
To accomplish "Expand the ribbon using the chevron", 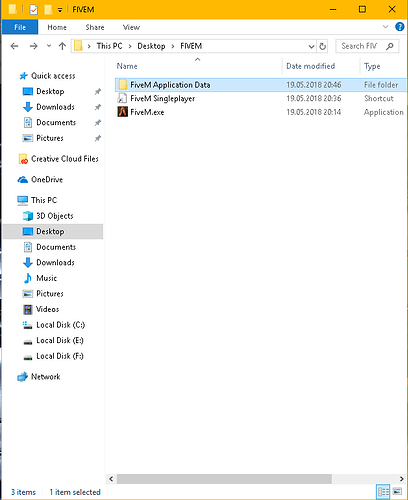I will pyautogui.click(x=385, y=27).
